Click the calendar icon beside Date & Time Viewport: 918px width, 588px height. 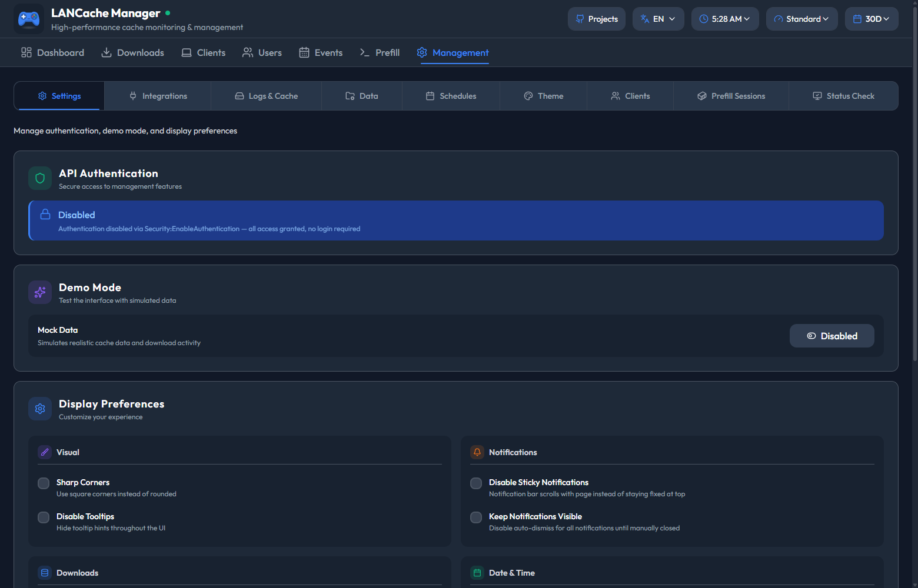[x=477, y=573]
